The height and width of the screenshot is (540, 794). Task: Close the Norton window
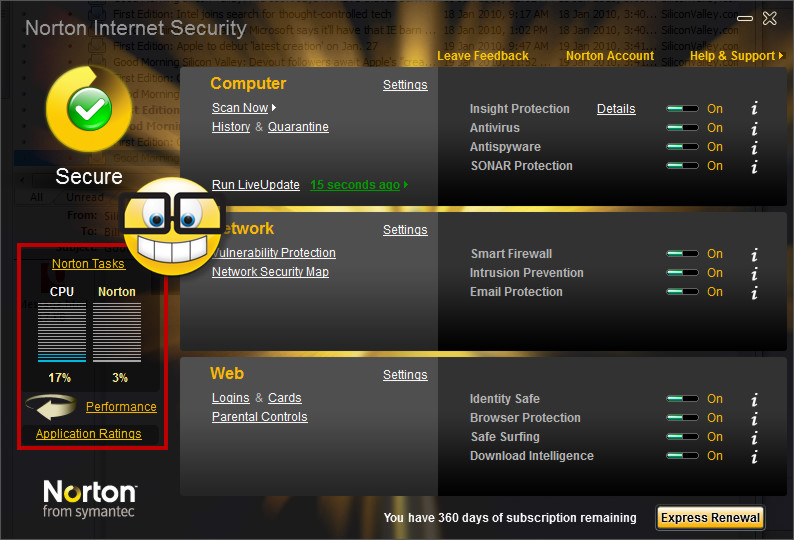770,19
